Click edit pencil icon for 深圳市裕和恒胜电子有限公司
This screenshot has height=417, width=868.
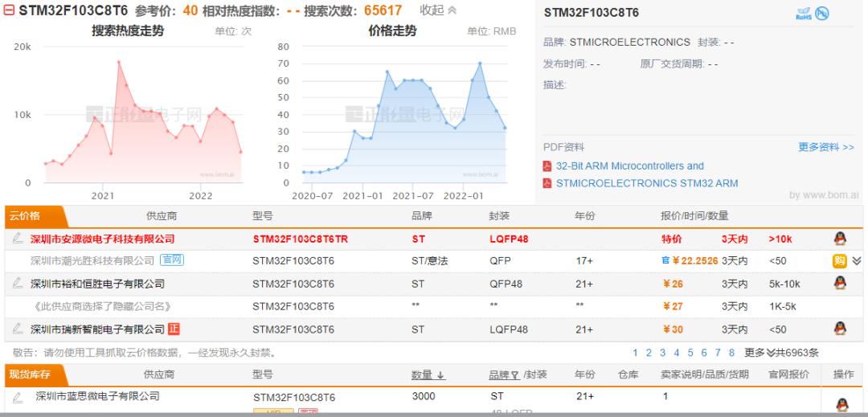[18, 283]
